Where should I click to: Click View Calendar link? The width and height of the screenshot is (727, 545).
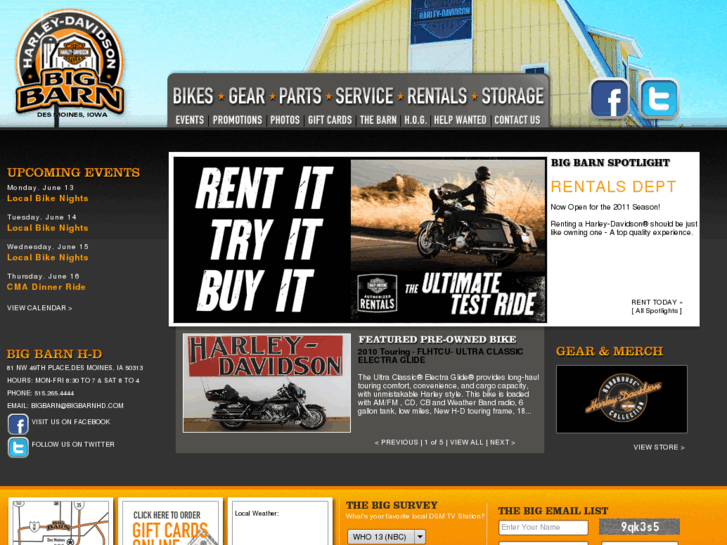pos(39,308)
